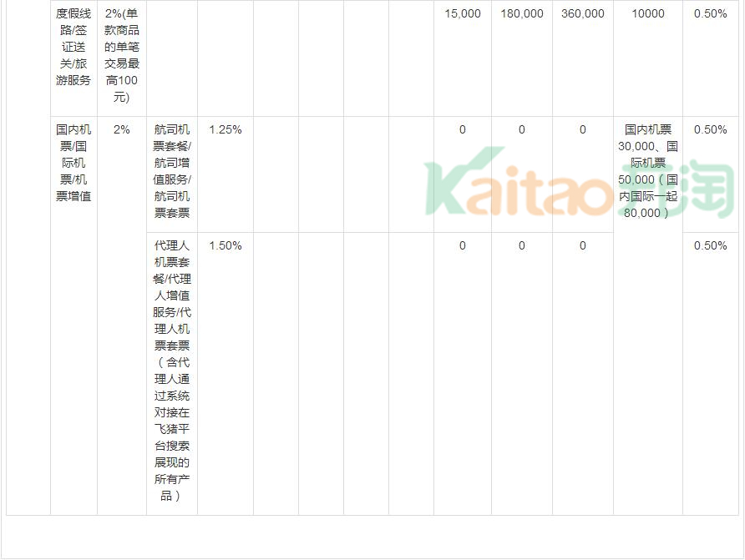
Task: Select 0.50% in the 航司机票套餐 row
Action: tap(710, 129)
